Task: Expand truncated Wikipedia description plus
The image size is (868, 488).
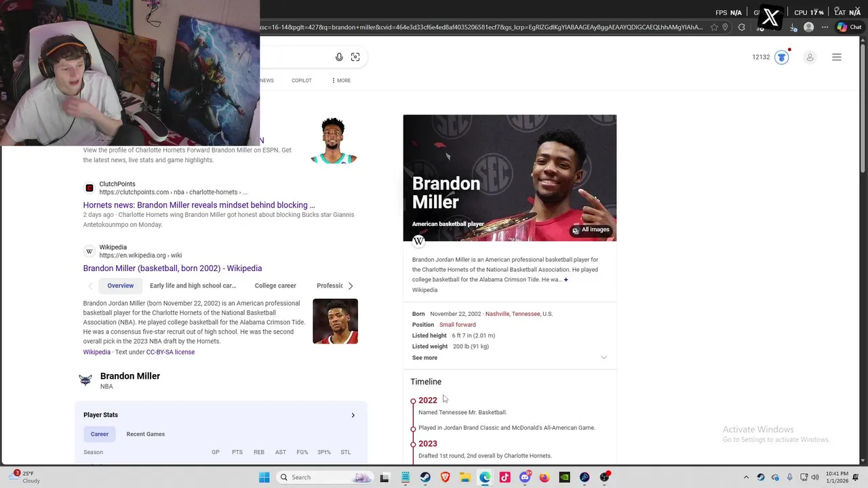Action: pos(566,280)
